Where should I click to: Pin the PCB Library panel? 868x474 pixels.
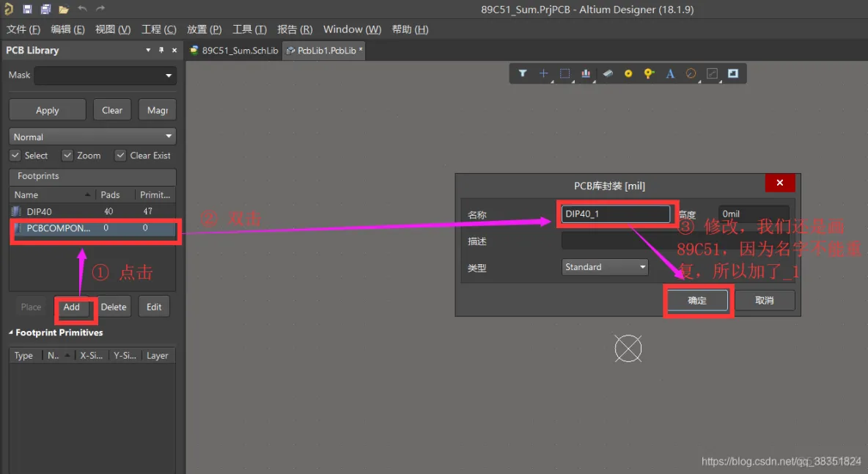(161, 50)
